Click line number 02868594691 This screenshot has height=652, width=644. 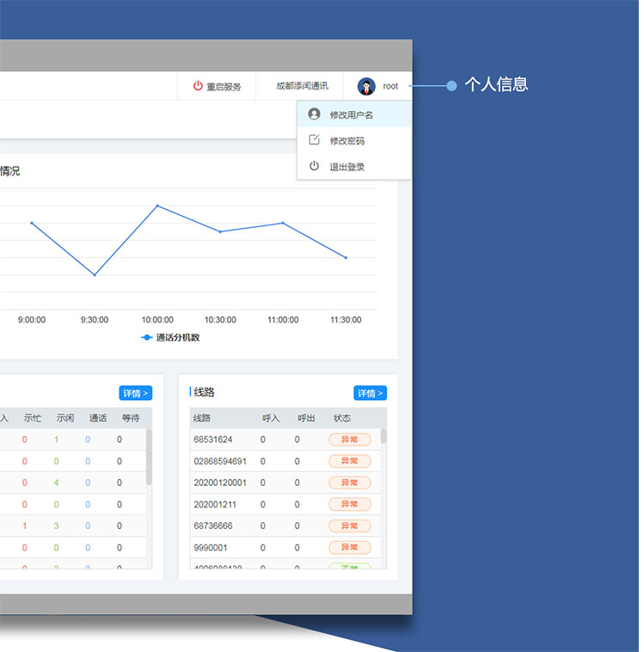[x=220, y=461]
